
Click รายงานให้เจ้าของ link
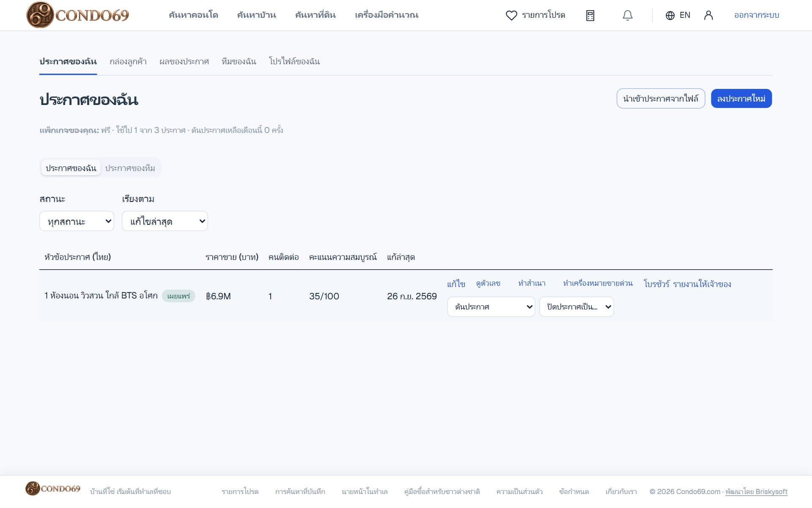point(702,284)
